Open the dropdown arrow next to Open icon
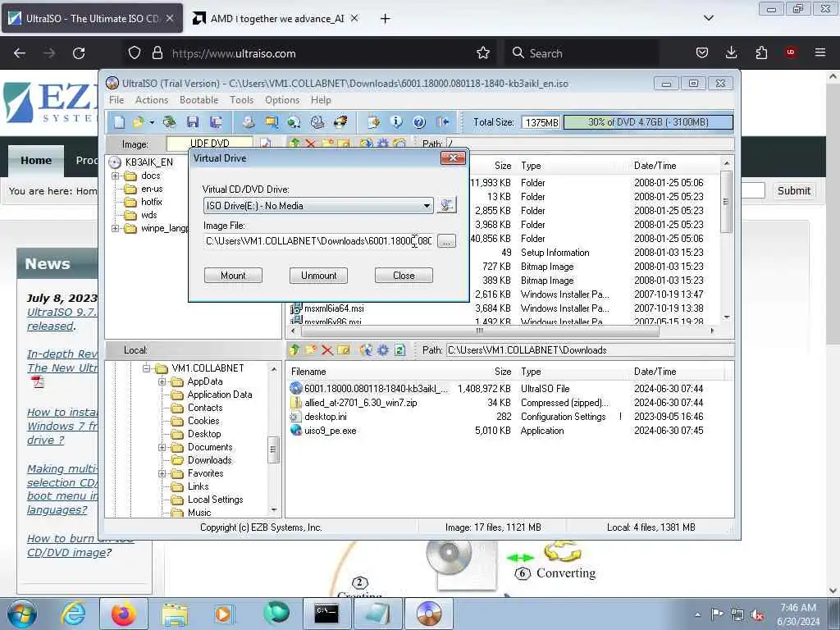 point(152,123)
